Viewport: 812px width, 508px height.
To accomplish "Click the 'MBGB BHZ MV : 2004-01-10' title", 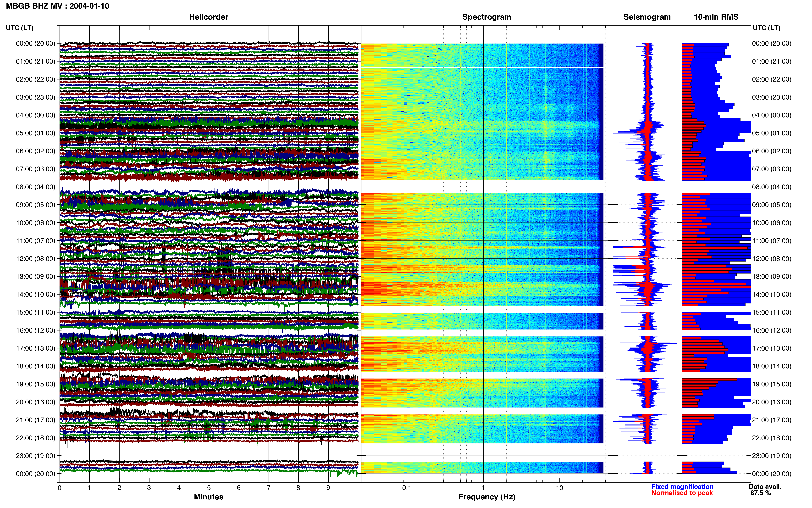I will [57, 6].
